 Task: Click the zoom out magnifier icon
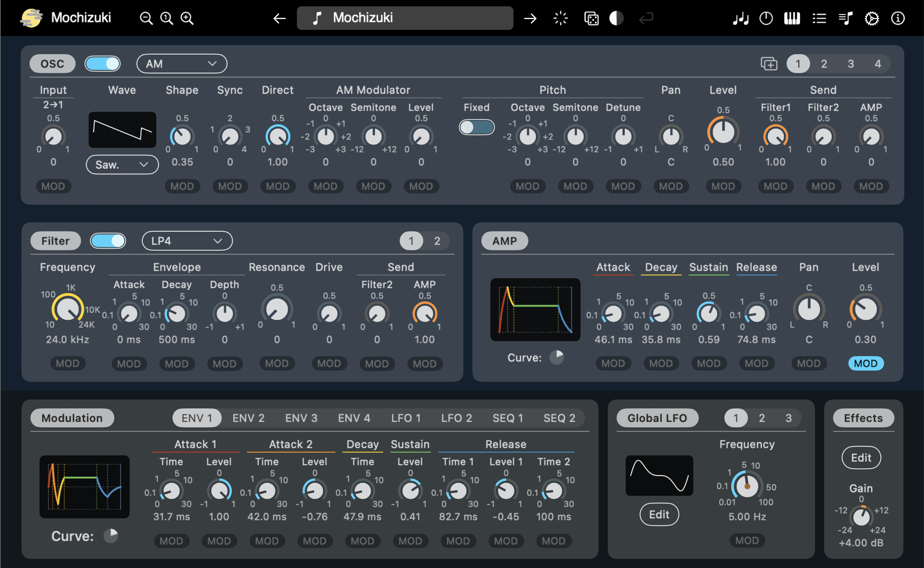click(146, 18)
